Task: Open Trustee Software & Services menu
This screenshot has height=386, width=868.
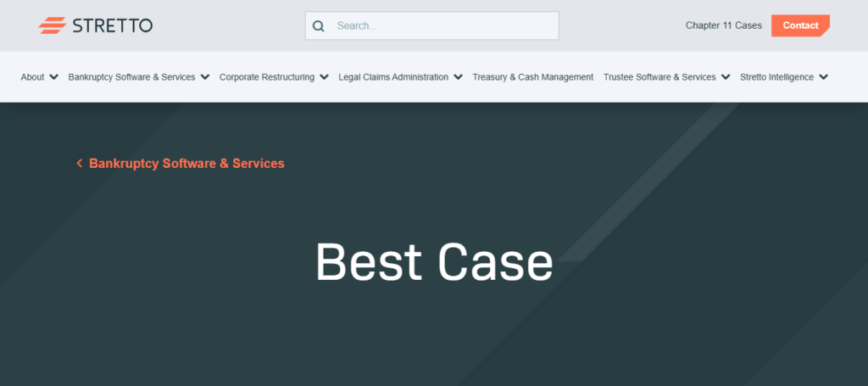Action: 659,77
